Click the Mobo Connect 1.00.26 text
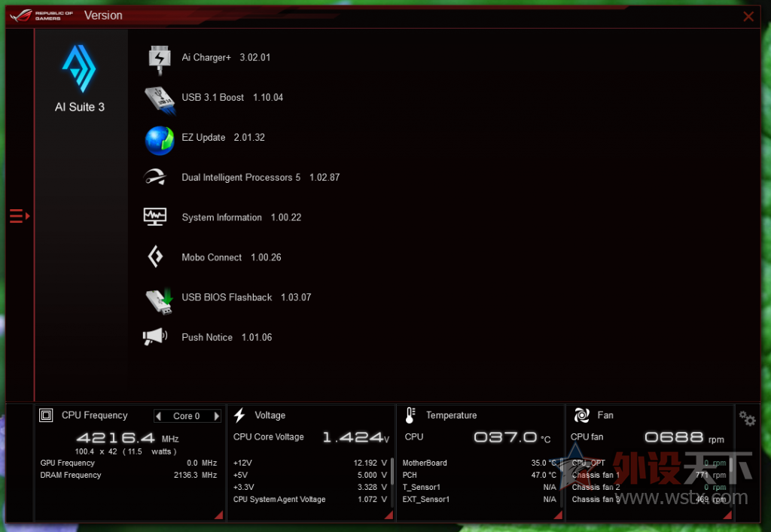The height and width of the screenshot is (532, 771). coord(231,257)
